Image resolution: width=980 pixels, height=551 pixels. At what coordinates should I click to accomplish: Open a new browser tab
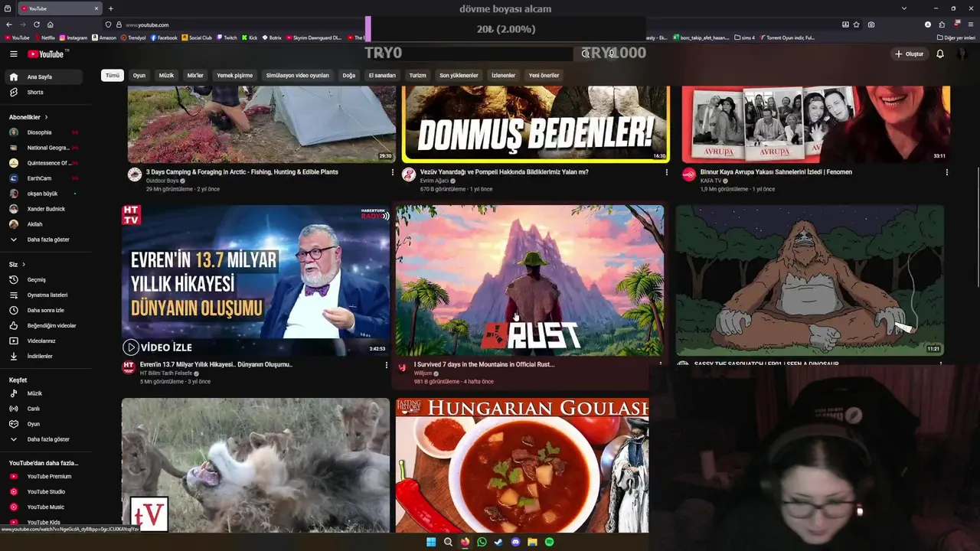pyautogui.click(x=110, y=8)
